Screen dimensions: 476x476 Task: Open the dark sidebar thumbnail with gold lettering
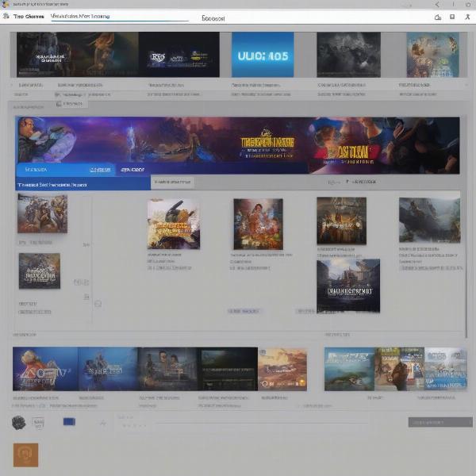(x=40, y=271)
